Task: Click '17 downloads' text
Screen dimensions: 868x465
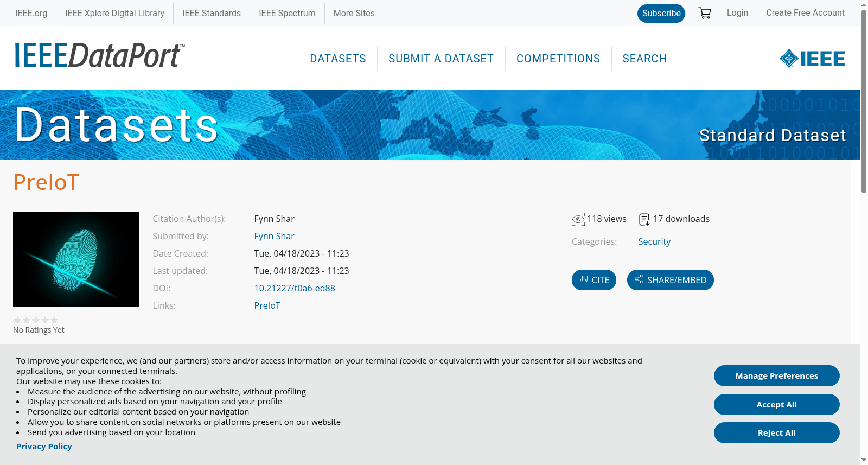Action: (x=681, y=219)
